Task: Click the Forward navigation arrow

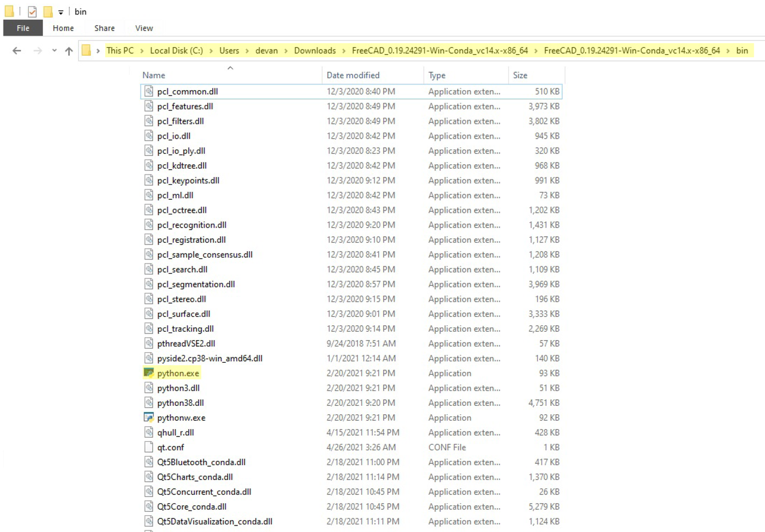Action: (x=37, y=51)
